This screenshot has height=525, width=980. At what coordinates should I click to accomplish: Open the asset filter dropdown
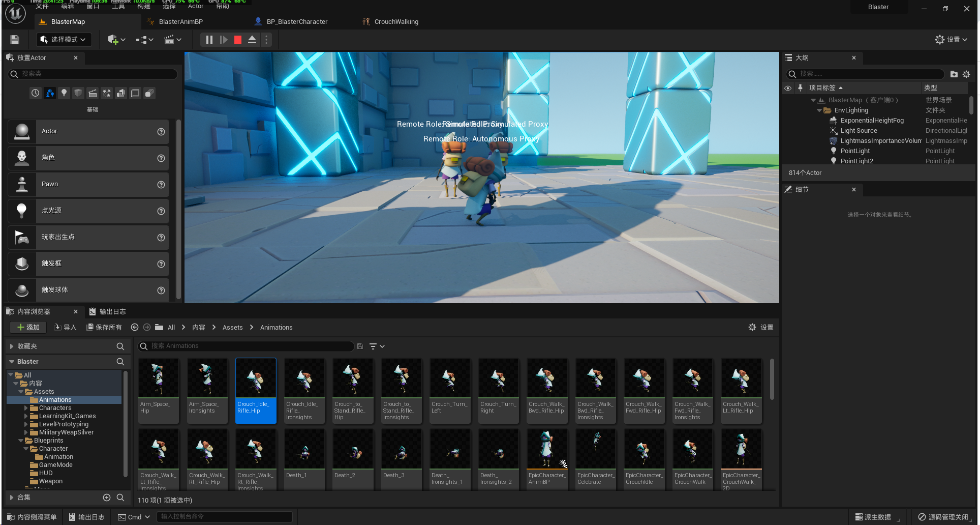[377, 346]
